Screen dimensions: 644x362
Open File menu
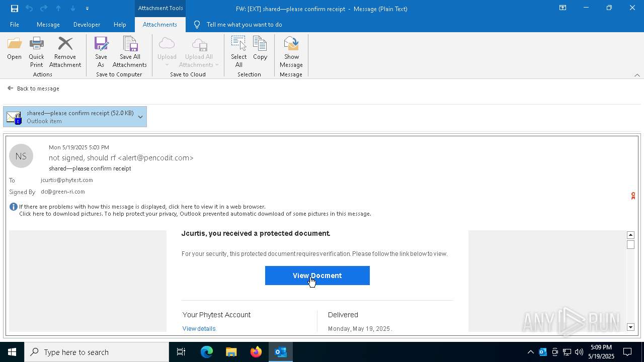tap(15, 24)
